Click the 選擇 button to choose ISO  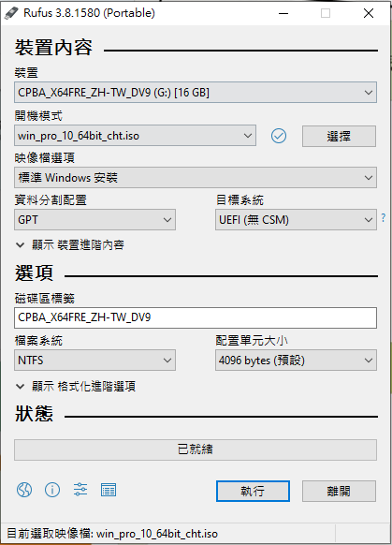coord(339,136)
